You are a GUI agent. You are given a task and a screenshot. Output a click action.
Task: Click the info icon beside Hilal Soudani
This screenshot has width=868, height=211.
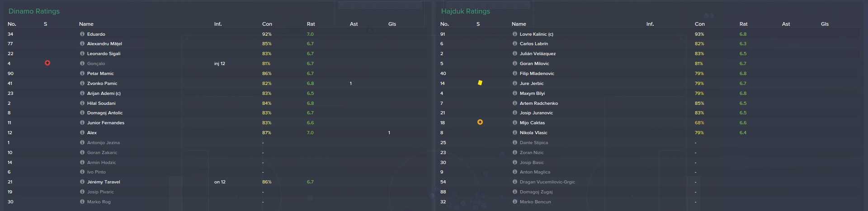(82, 103)
